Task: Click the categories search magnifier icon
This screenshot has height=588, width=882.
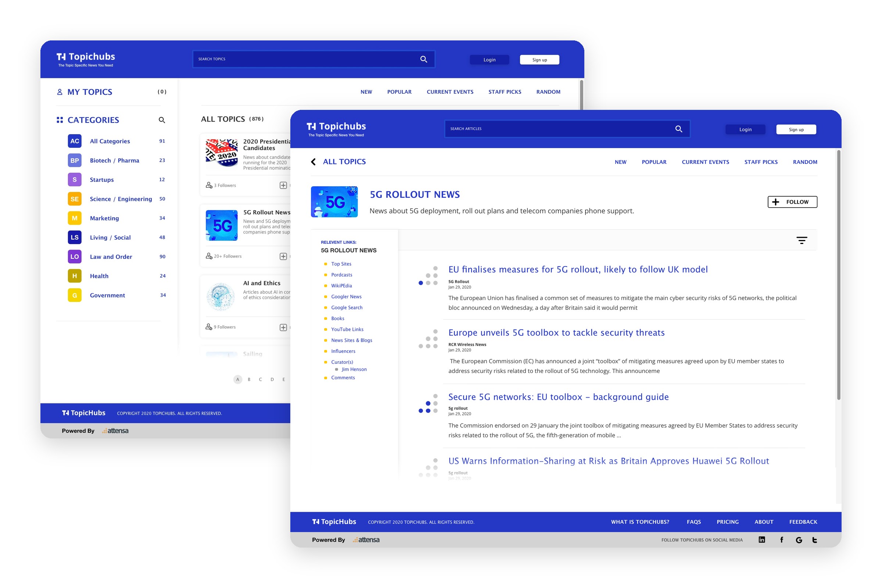Action: (162, 120)
